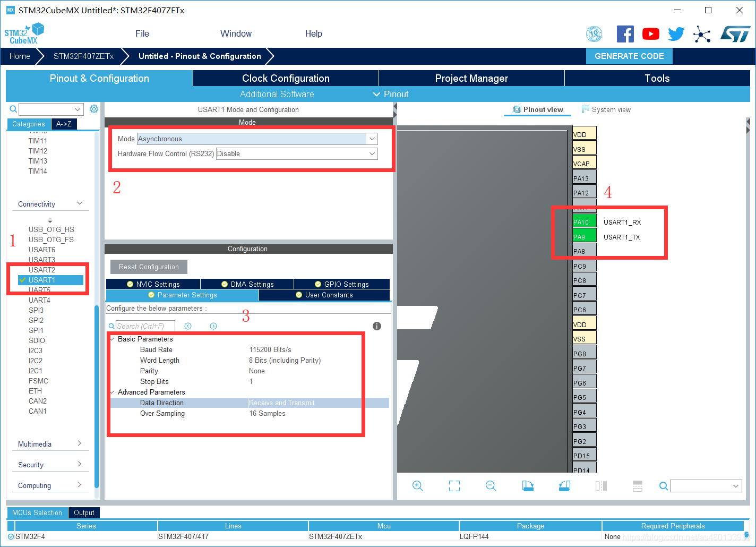Screen dimensions: 756x547
Task: Go to the next parameter search result
Action: pyautogui.click(x=213, y=326)
